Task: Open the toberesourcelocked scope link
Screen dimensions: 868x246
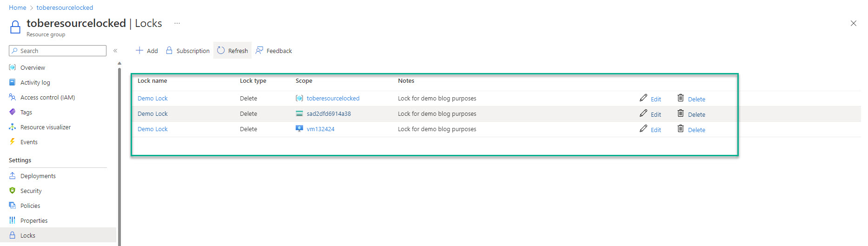Action: [333, 98]
